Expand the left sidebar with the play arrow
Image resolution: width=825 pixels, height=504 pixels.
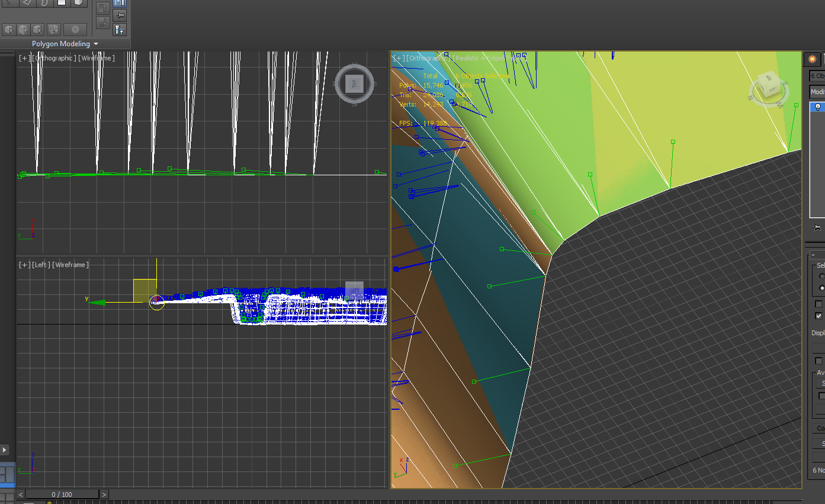(x=5, y=450)
